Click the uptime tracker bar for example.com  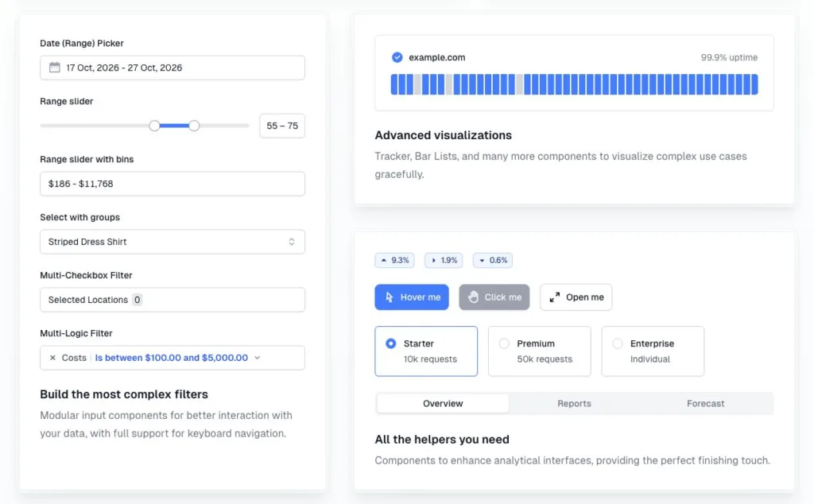coord(574,84)
